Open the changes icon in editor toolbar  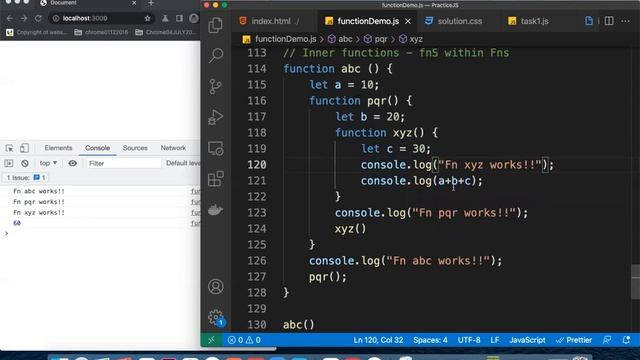[589, 21]
